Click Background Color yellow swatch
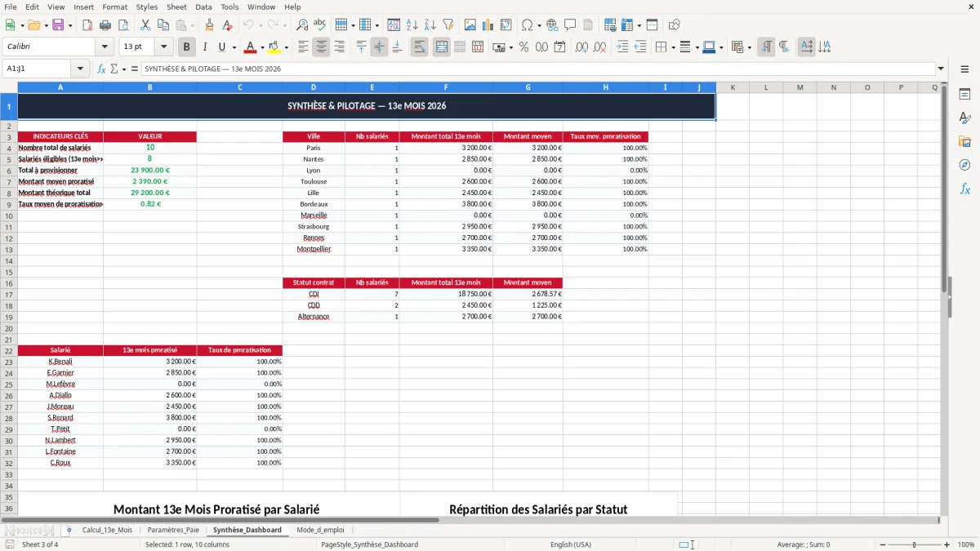Screen dimensions: 980x551 274,47
